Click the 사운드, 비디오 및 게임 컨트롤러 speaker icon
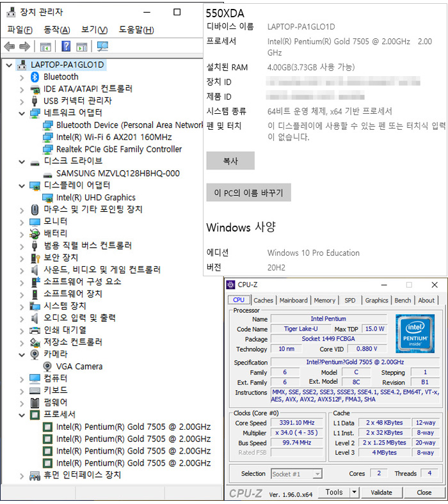 [x=35, y=270]
